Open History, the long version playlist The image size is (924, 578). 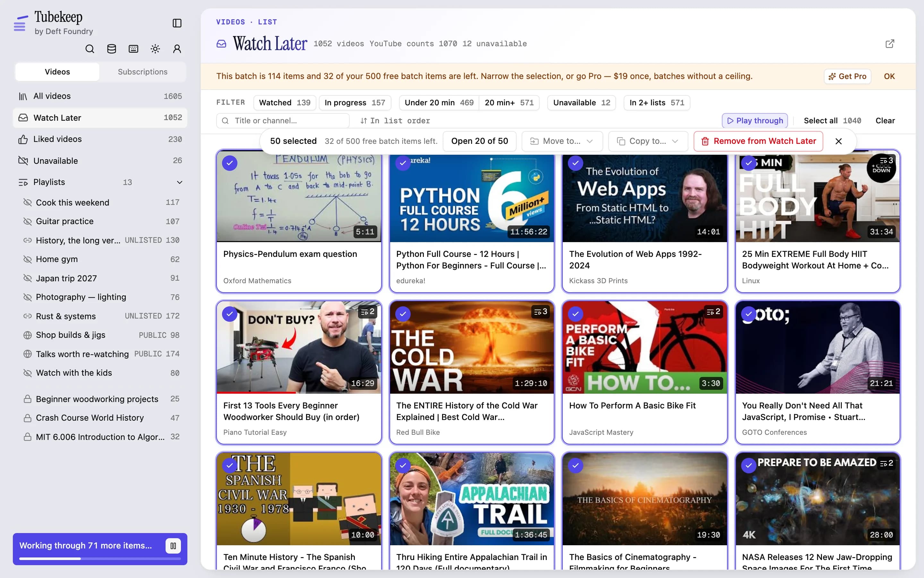pos(101,240)
